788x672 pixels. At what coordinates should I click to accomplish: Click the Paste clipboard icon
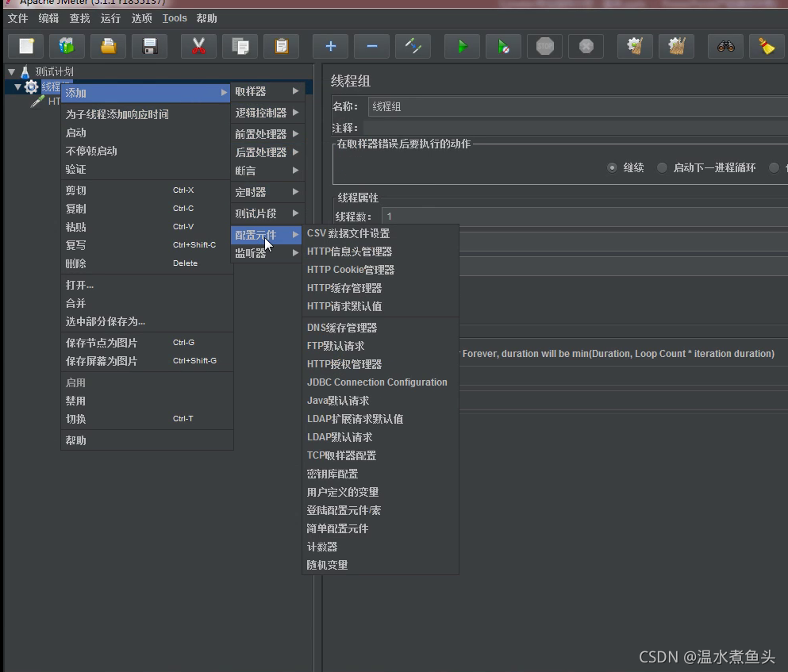pos(282,46)
